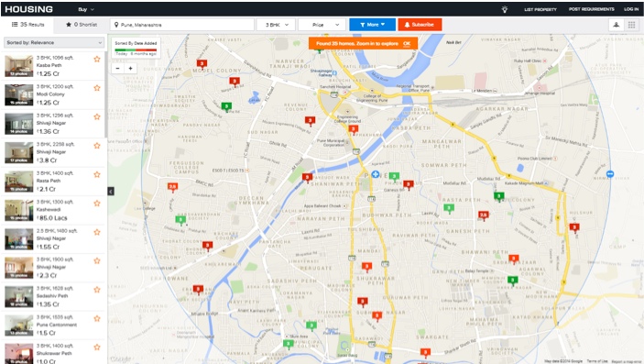Click the green marker near Rasta Peth

(449, 208)
